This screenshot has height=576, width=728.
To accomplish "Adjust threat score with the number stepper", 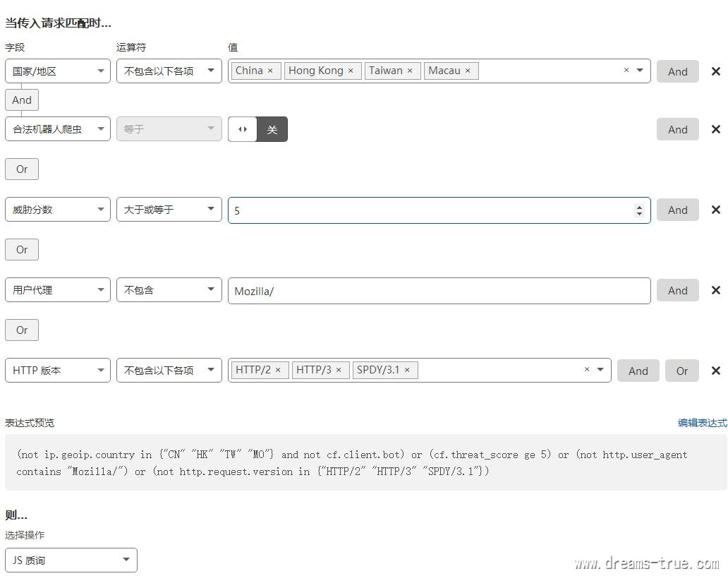I will coord(639,210).
